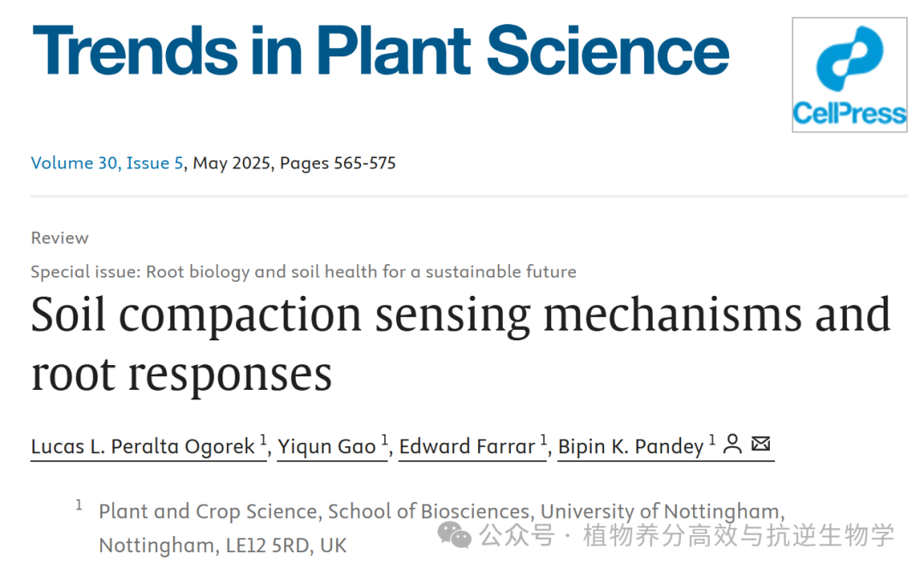Click the envelope email icon
The height and width of the screenshot is (572, 924).
click(761, 444)
